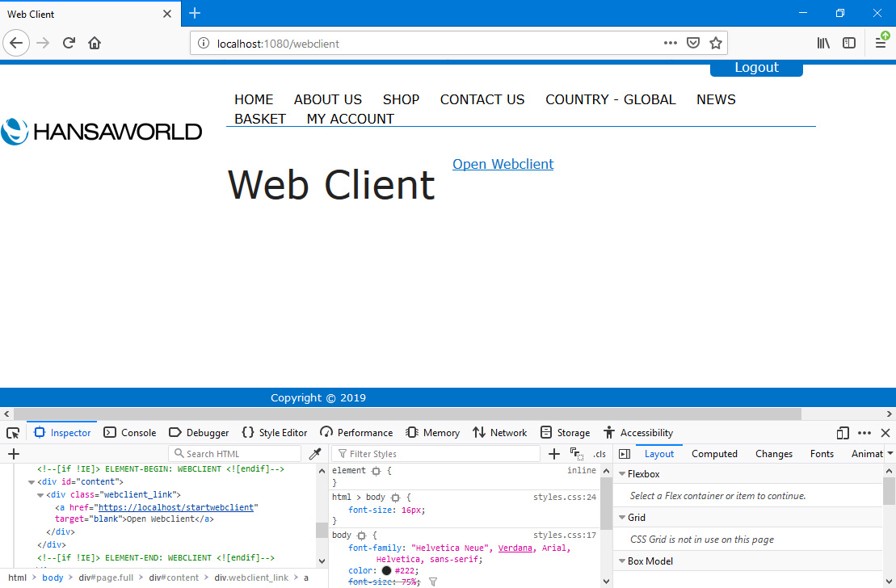Add new style rule plus icon
This screenshot has width=896, height=588.
(553, 454)
